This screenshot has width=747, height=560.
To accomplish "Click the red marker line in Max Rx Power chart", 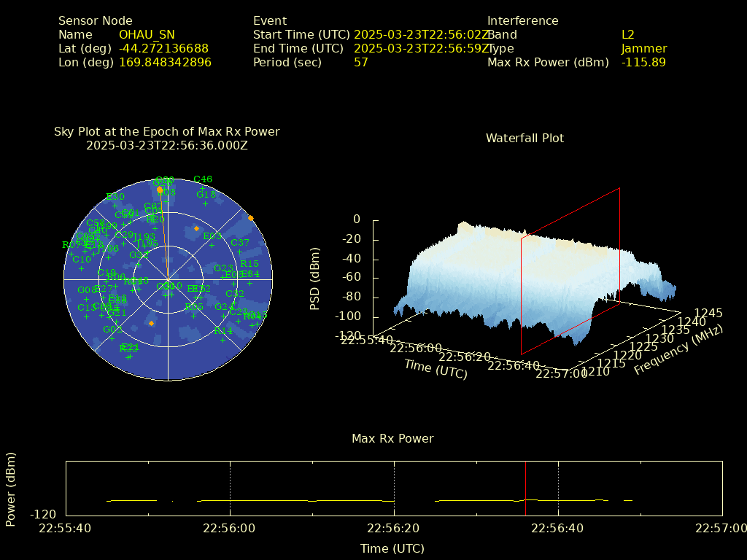I will [525, 487].
